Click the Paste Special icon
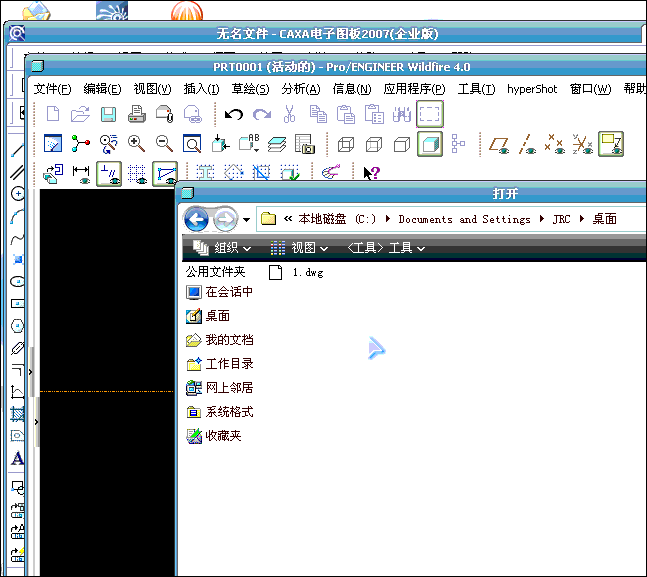 click(374, 114)
